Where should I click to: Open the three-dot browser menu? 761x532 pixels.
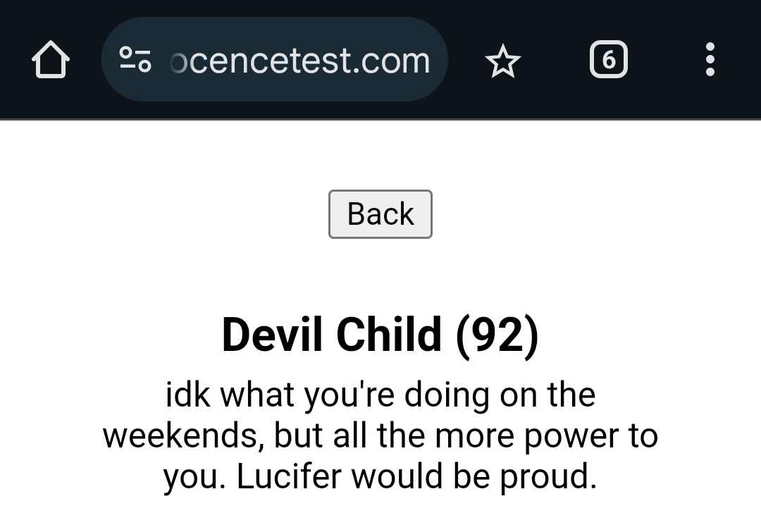[710, 60]
